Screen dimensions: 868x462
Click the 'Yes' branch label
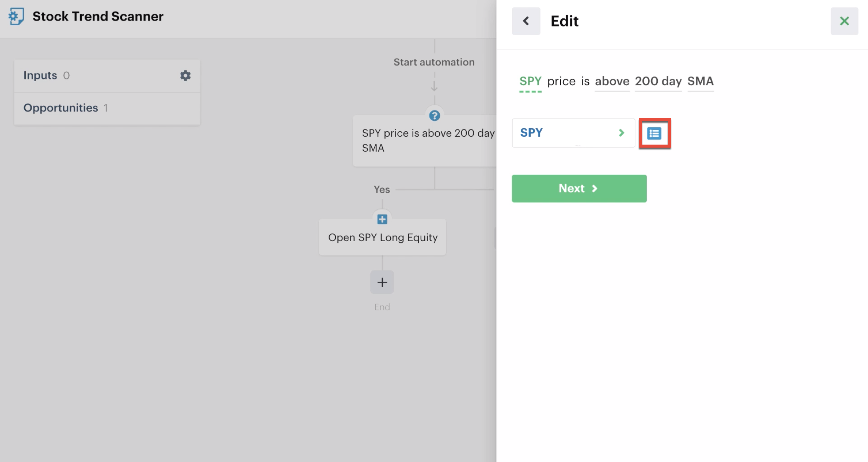tap(382, 189)
